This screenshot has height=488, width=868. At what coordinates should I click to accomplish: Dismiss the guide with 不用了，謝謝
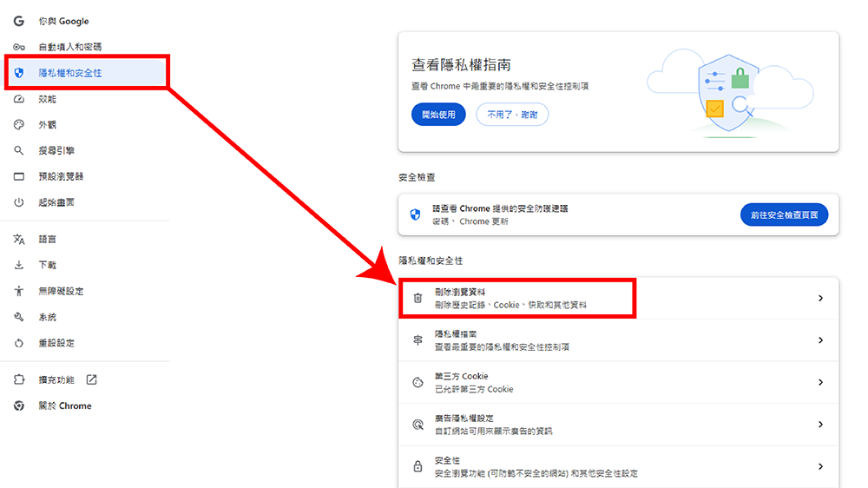click(x=512, y=115)
